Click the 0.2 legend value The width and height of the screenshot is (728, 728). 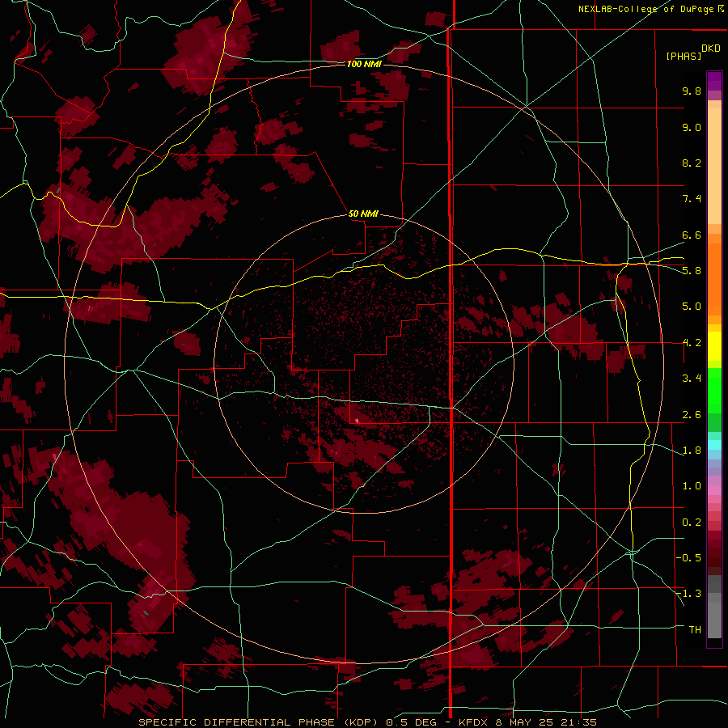[692, 523]
